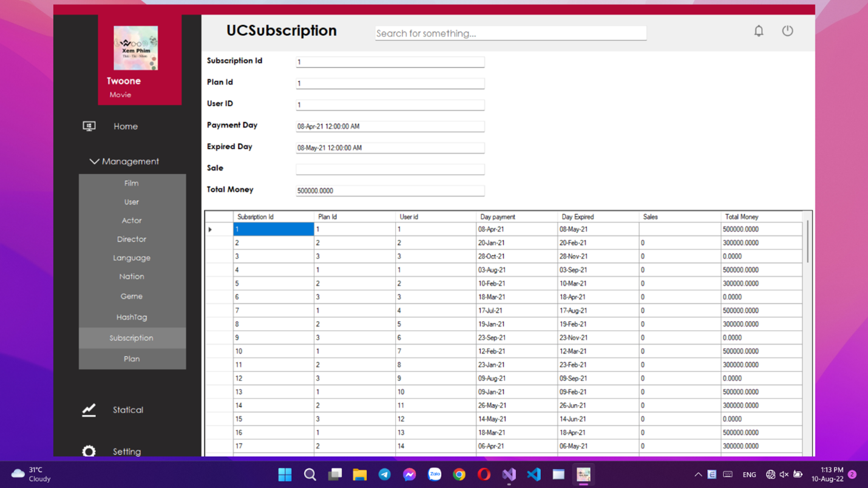Image resolution: width=868 pixels, height=488 pixels.
Task: Click the ENG language indicator
Action: pyautogui.click(x=749, y=475)
